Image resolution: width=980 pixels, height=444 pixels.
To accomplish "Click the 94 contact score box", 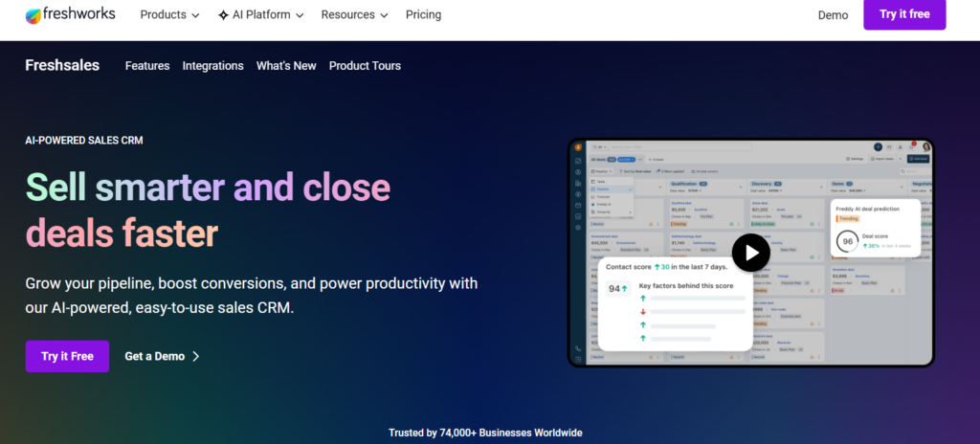I will (x=618, y=289).
